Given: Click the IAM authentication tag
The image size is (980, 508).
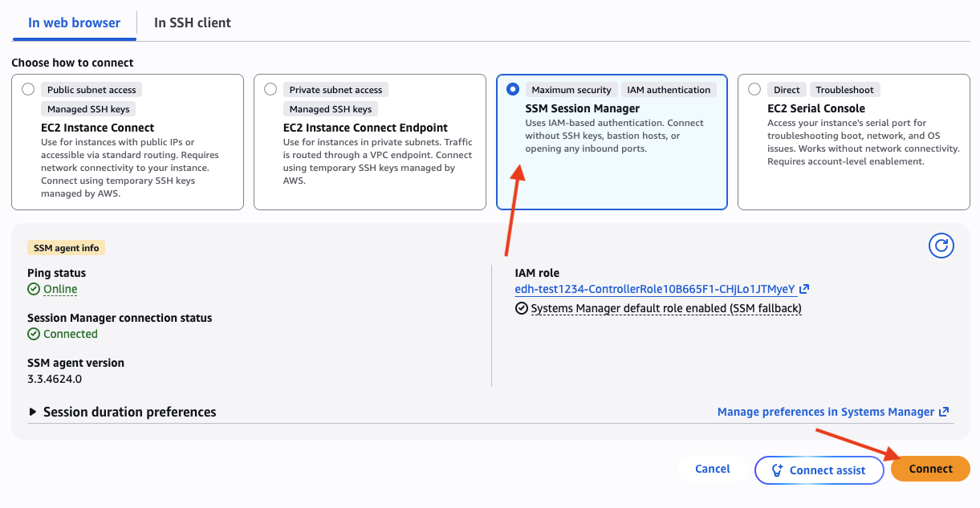Looking at the screenshot, I should pyautogui.click(x=669, y=90).
